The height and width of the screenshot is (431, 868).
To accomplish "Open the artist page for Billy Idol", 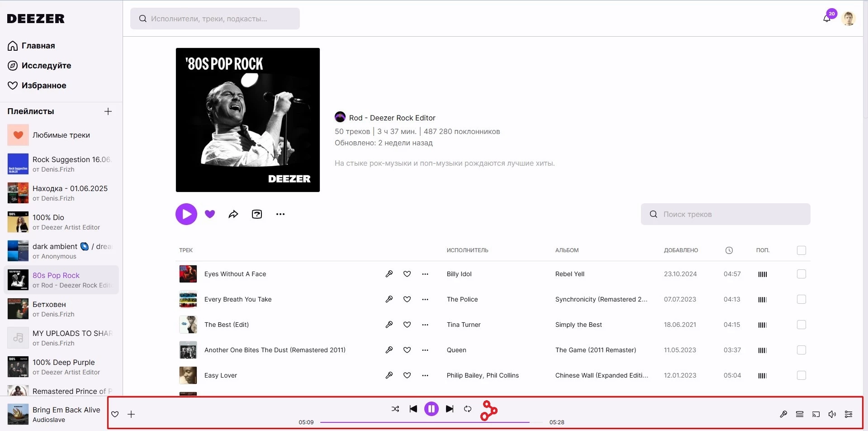I will pyautogui.click(x=459, y=274).
